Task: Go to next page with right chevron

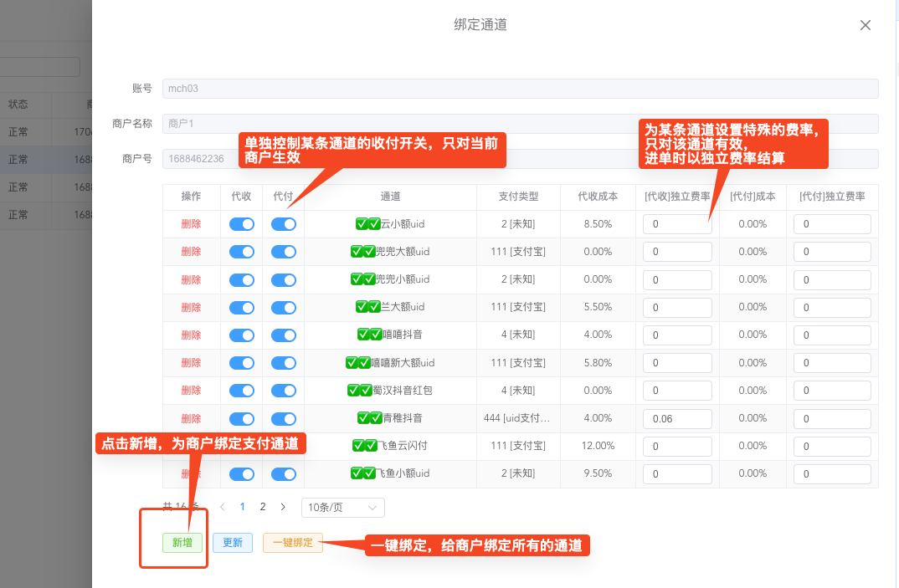Action: [x=283, y=507]
